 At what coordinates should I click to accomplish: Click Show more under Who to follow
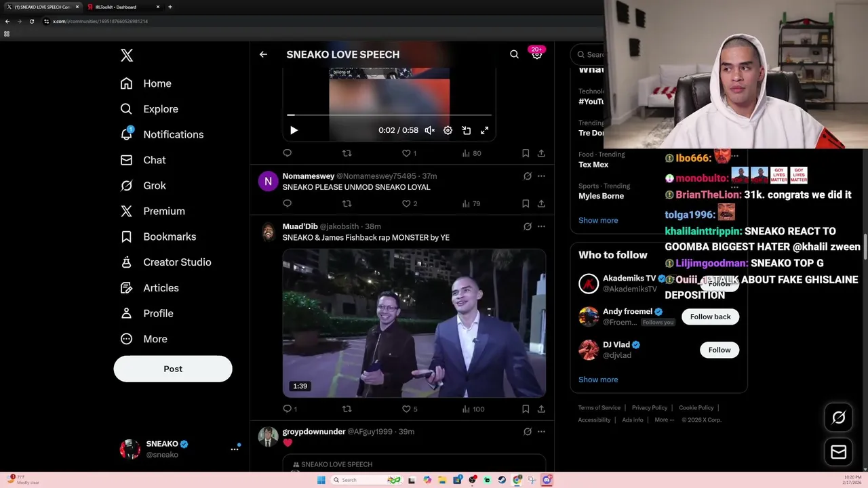tap(598, 380)
